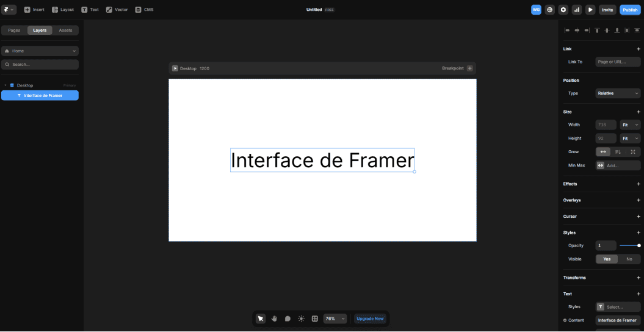Switch to the Layers tab
The image size is (644, 332).
[x=40, y=31]
